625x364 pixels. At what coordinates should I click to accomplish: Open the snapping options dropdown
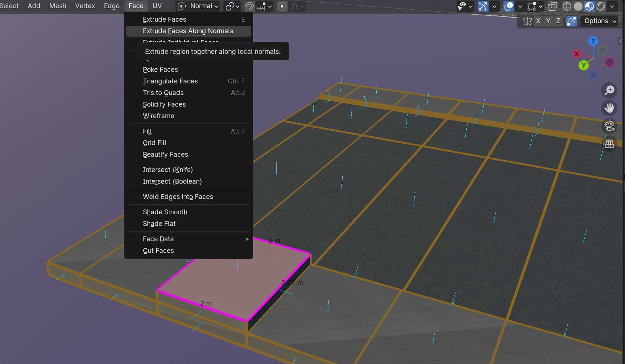coord(264,6)
